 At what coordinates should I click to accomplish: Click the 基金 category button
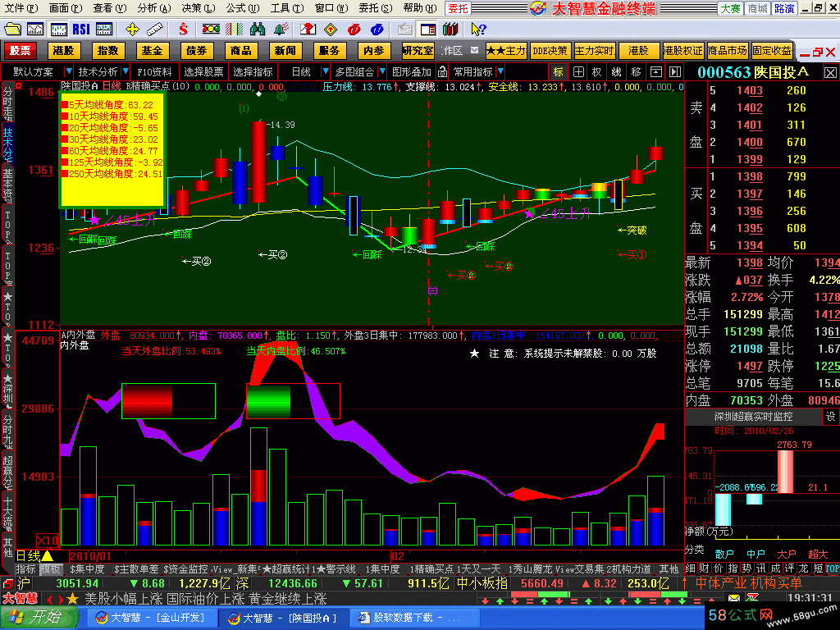[x=152, y=50]
